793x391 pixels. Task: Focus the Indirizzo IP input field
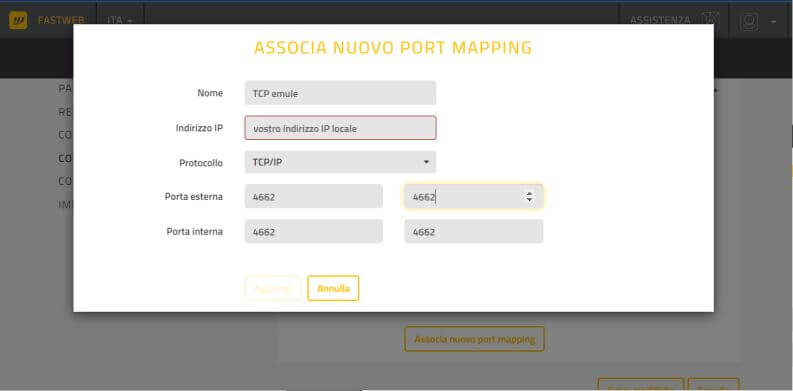click(340, 128)
